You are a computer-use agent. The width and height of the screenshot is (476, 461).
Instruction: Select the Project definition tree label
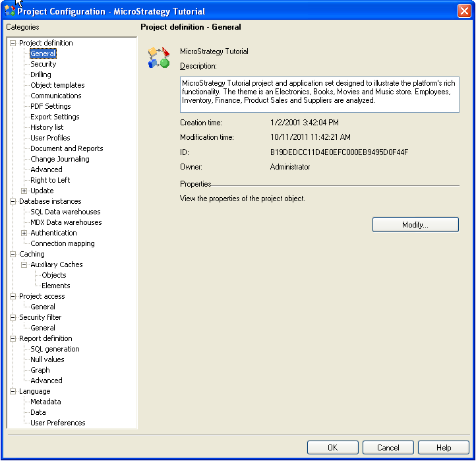coord(46,43)
